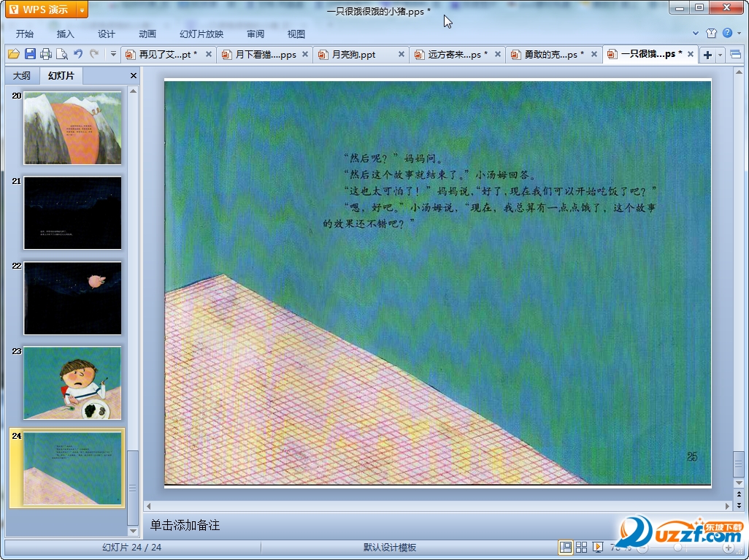Click the thumbnail pane scroll up arrow
This screenshot has width=749, height=560.
click(134, 91)
